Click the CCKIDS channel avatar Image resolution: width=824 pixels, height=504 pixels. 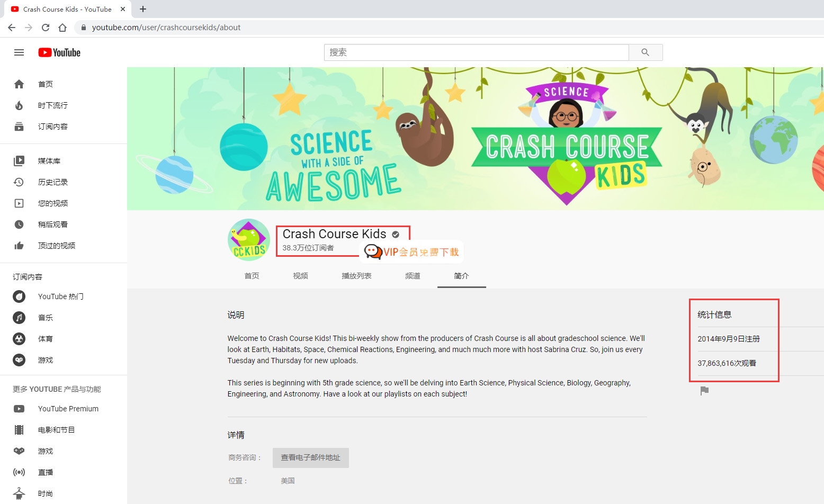coord(249,240)
